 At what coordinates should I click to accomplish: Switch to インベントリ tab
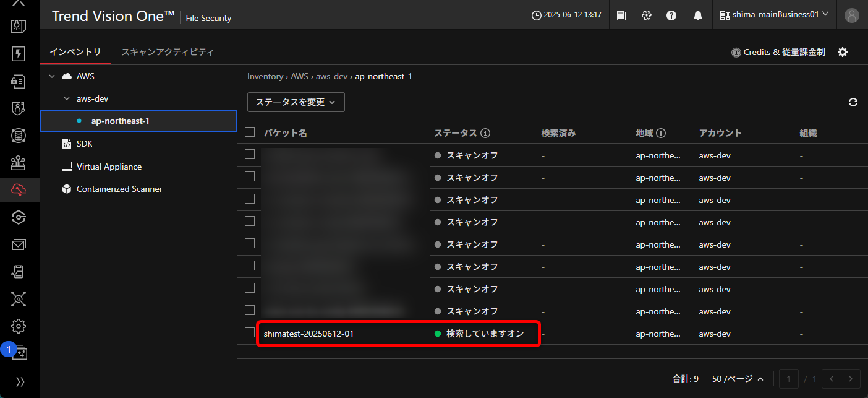click(x=75, y=52)
